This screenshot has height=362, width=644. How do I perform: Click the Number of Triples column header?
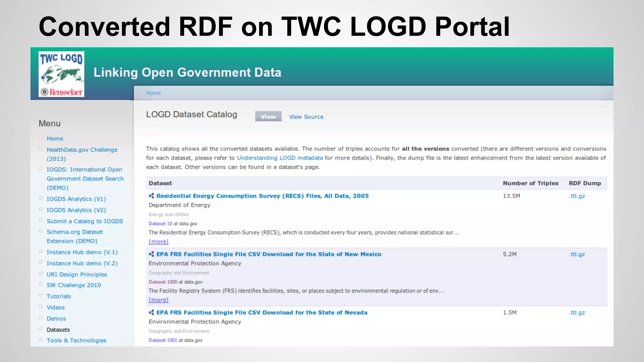pyautogui.click(x=530, y=183)
